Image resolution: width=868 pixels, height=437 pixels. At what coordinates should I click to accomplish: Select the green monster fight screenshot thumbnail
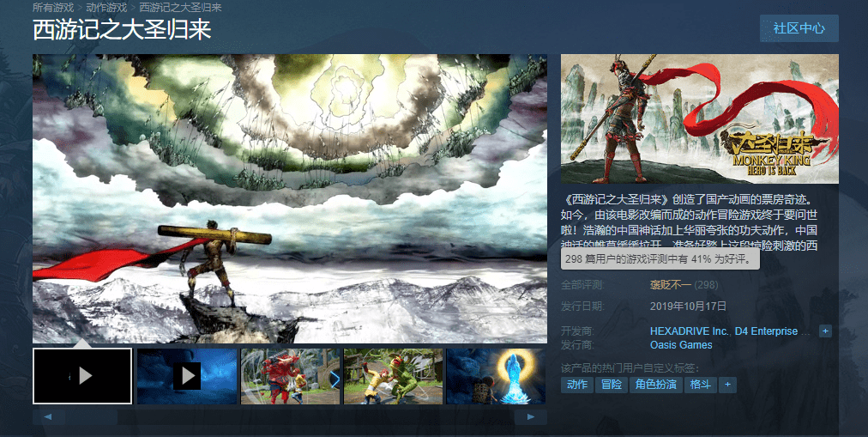pos(393,376)
